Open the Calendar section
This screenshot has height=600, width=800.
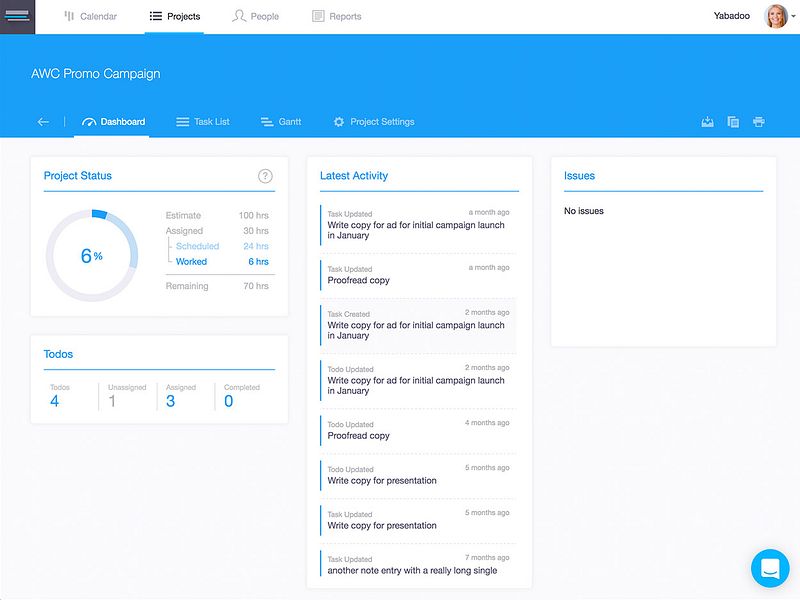[92, 15]
